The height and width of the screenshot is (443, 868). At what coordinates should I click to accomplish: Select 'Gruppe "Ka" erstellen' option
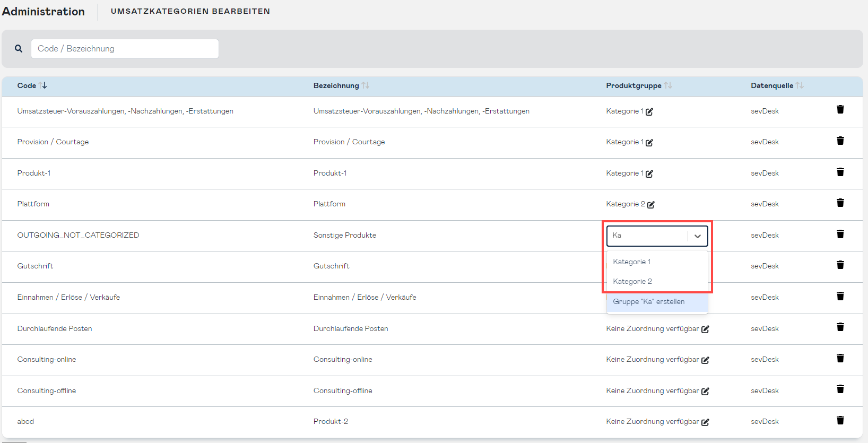[x=657, y=301]
